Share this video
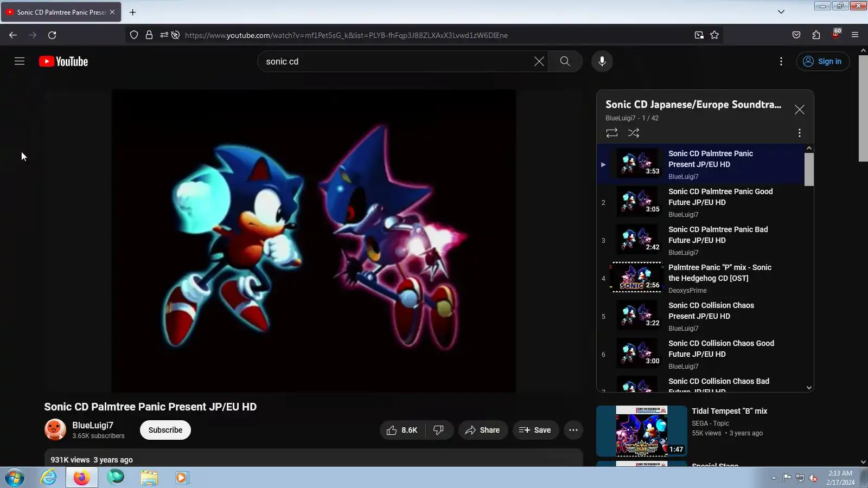This screenshot has height=488, width=868. [483, 430]
